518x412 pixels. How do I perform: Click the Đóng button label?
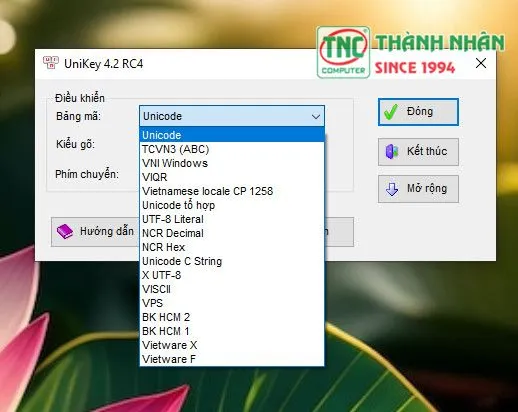(420, 111)
